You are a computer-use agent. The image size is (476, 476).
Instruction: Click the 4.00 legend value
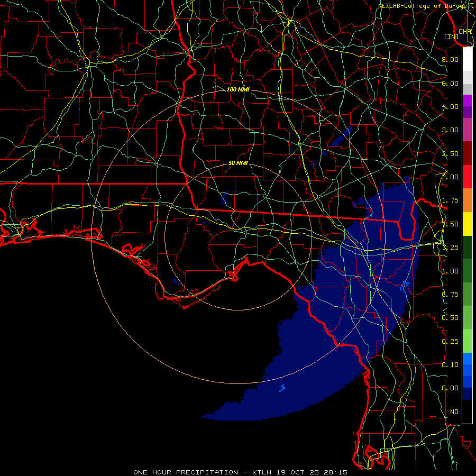[450, 106]
